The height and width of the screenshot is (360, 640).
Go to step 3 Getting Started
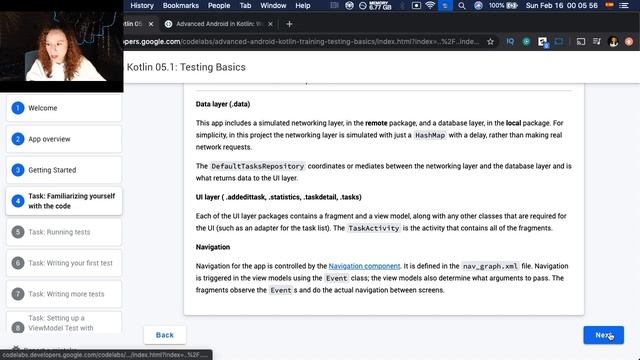tap(64, 170)
